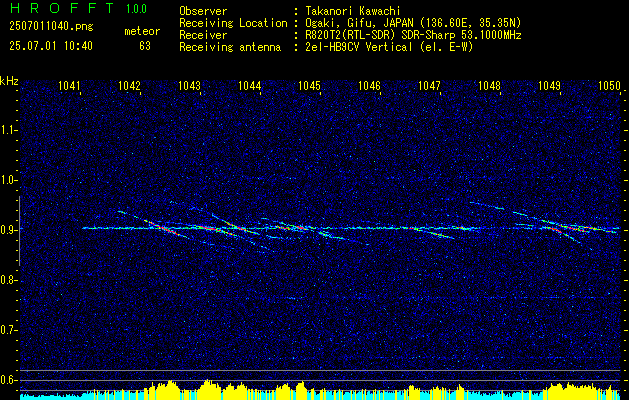
Task: Click the 0.9 kHz frequency label
Action: (x=8, y=230)
